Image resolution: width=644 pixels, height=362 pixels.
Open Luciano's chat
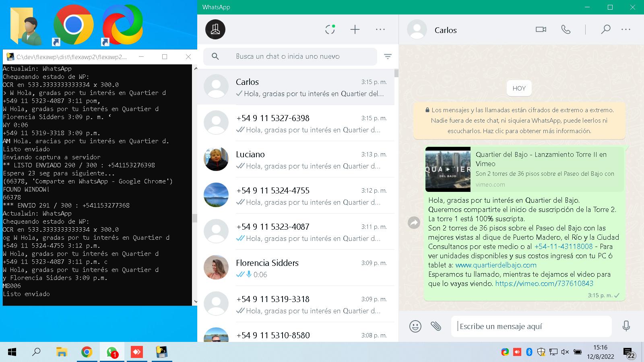(296, 160)
